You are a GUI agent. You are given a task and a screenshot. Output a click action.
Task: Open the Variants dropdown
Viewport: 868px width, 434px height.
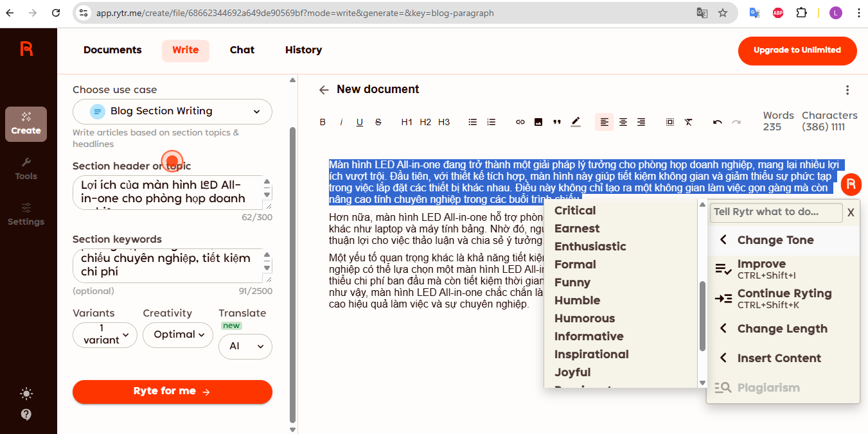point(105,335)
